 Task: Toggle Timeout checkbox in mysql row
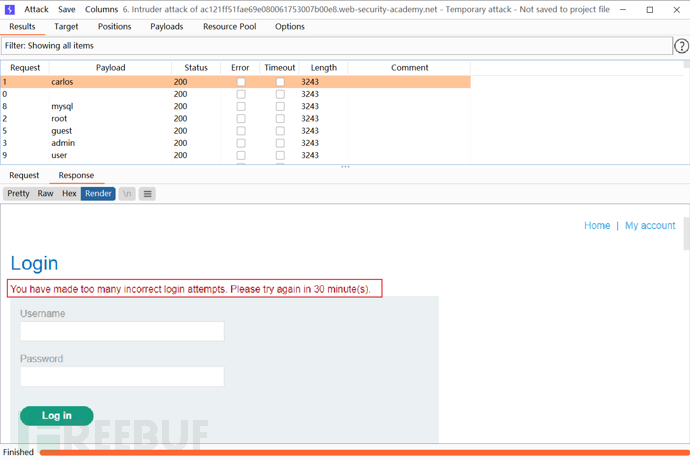[x=280, y=107]
